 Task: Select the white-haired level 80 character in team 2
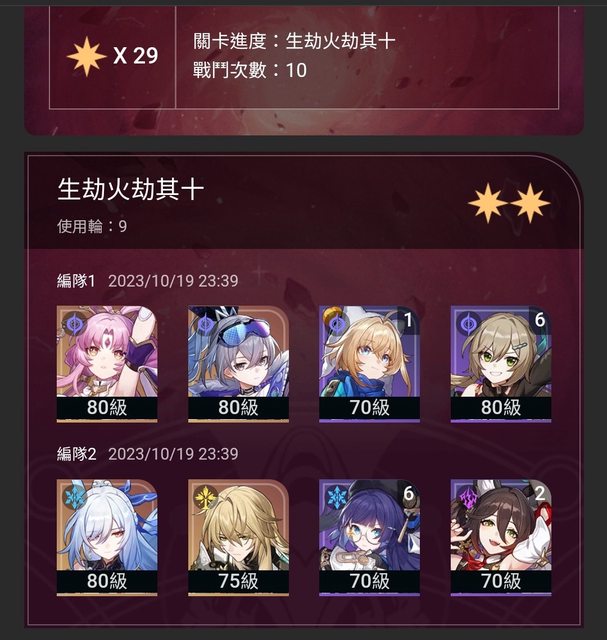tap(107, 538)
